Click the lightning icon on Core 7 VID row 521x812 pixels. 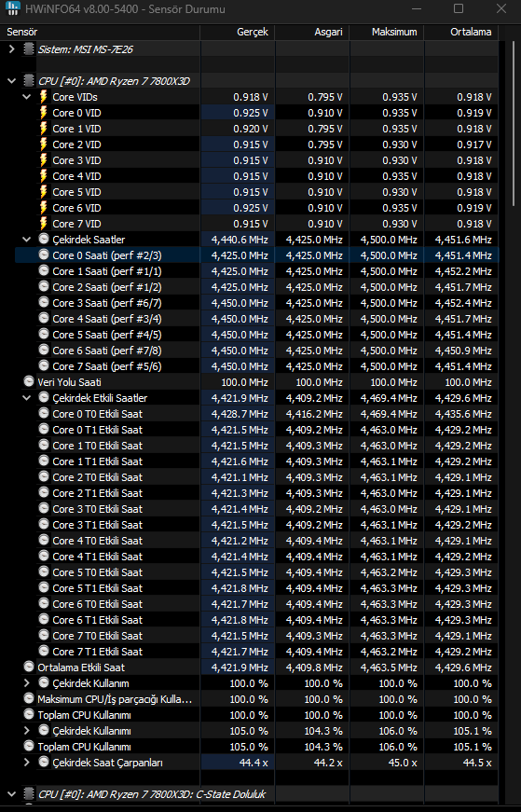coord(44,223)
